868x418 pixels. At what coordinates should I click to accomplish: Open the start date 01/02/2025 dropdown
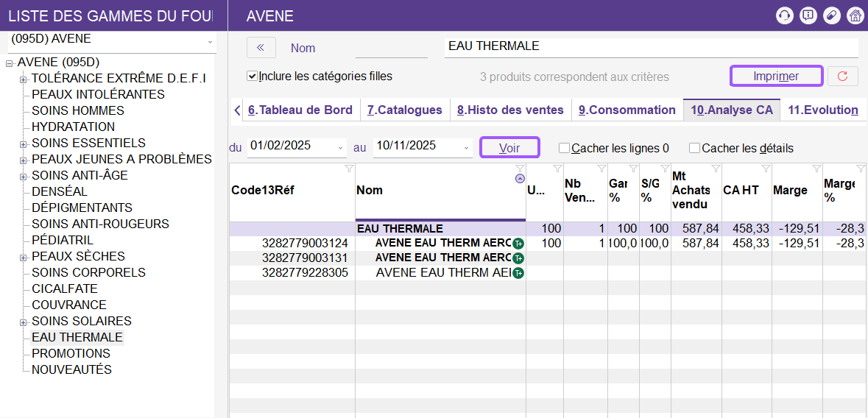coord(341,148)
